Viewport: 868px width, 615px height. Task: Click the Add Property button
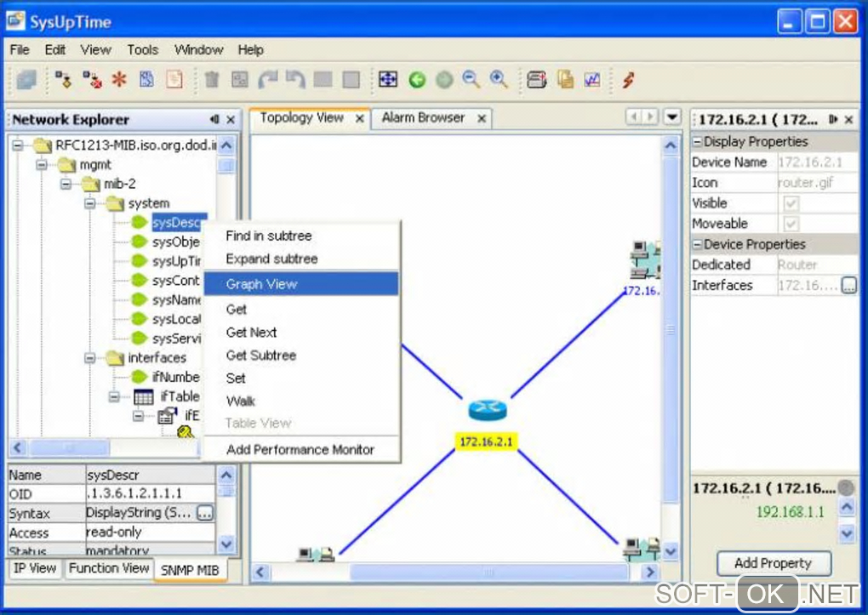click(774, 563)
